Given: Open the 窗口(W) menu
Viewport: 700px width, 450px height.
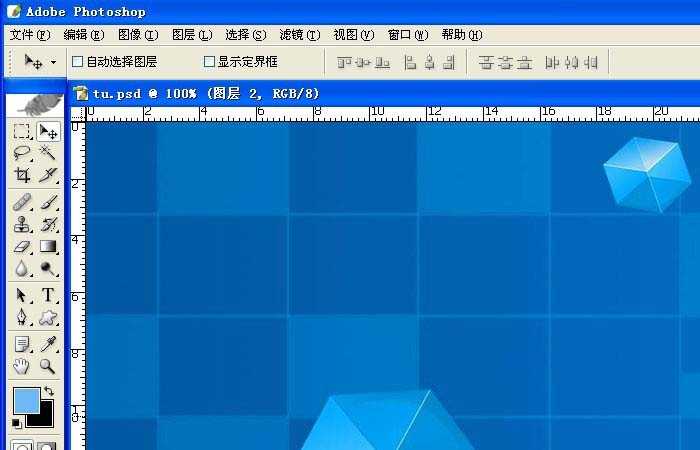Looking at the screenshot, I should click(408, 35).
